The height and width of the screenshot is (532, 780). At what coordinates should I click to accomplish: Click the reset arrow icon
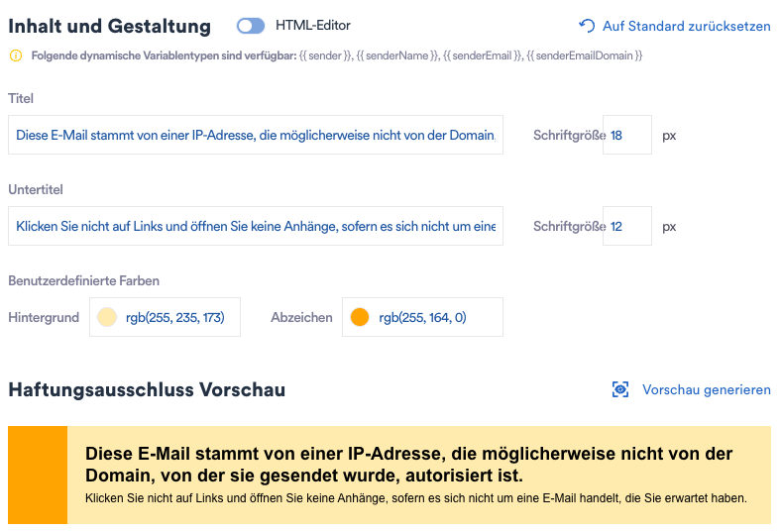(x=587, y=26)
